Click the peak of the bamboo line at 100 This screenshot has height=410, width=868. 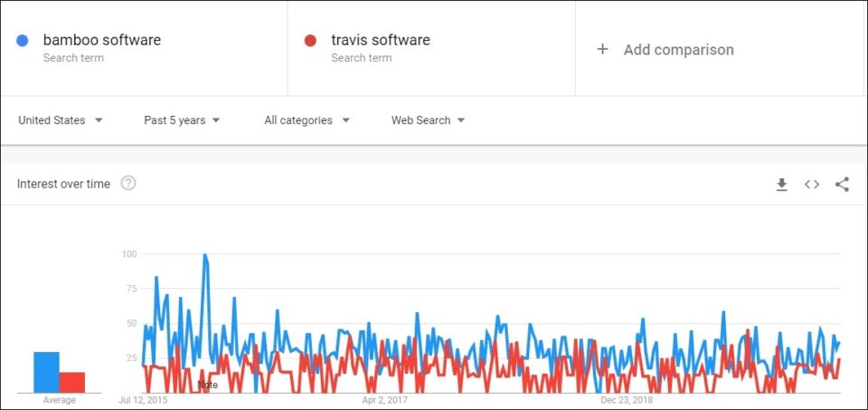coord(205,255)
